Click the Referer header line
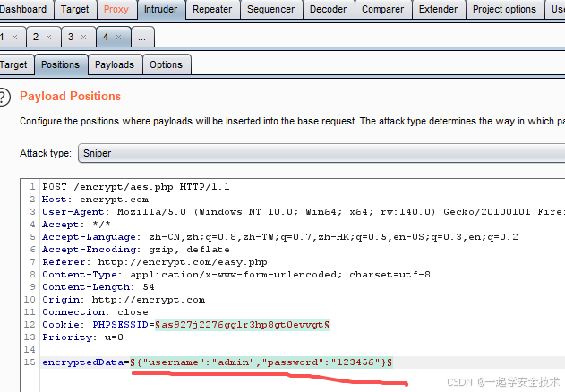 point(155,262)
